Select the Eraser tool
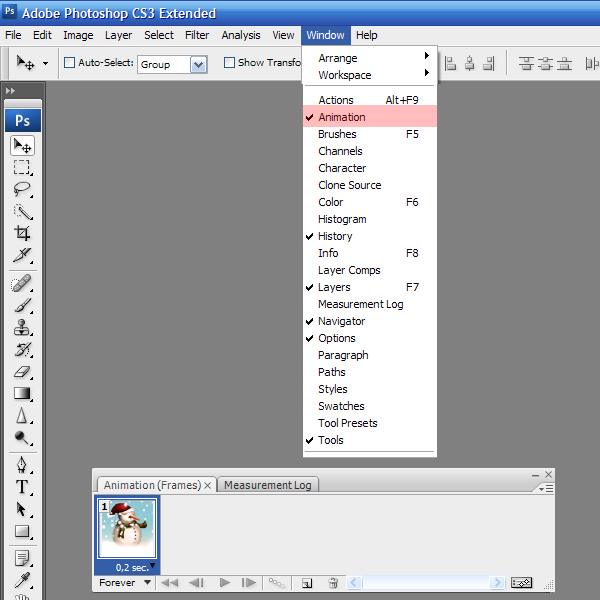The image size is (600, 600). [22, 371]
